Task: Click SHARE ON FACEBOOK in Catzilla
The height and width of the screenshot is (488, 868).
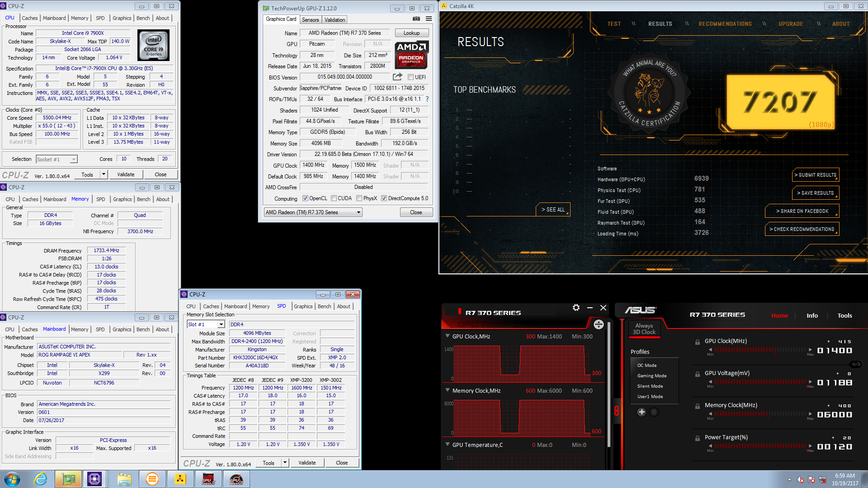Action: coord(802,211)
